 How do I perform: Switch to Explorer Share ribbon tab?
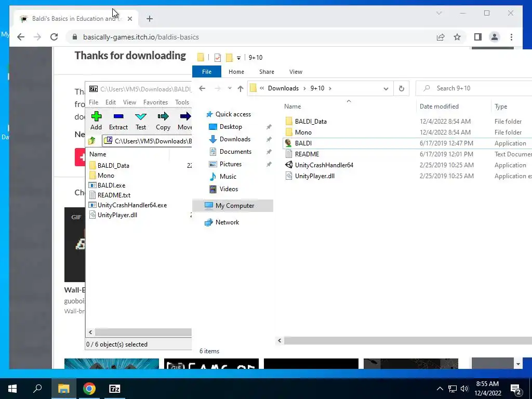click(x=267, y=72)
